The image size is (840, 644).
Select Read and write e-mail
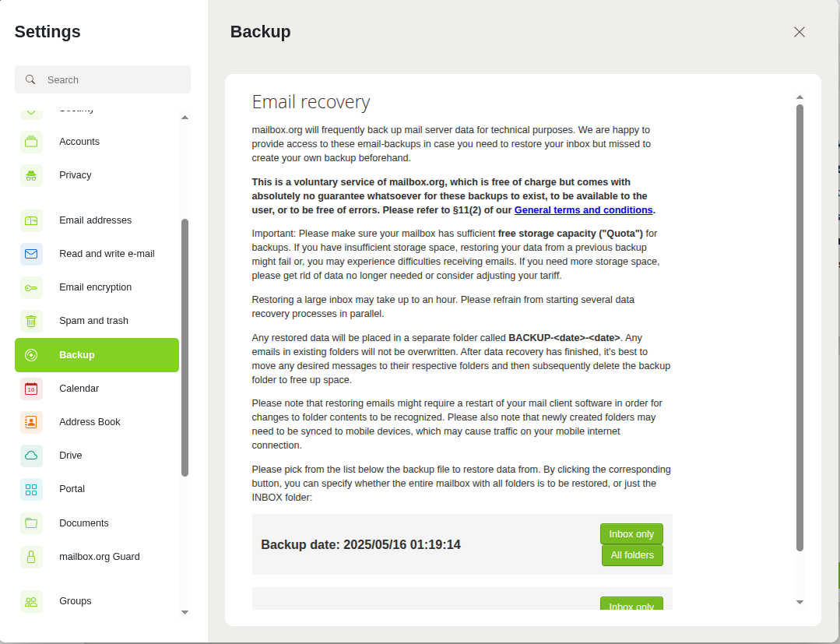point(97,254)
